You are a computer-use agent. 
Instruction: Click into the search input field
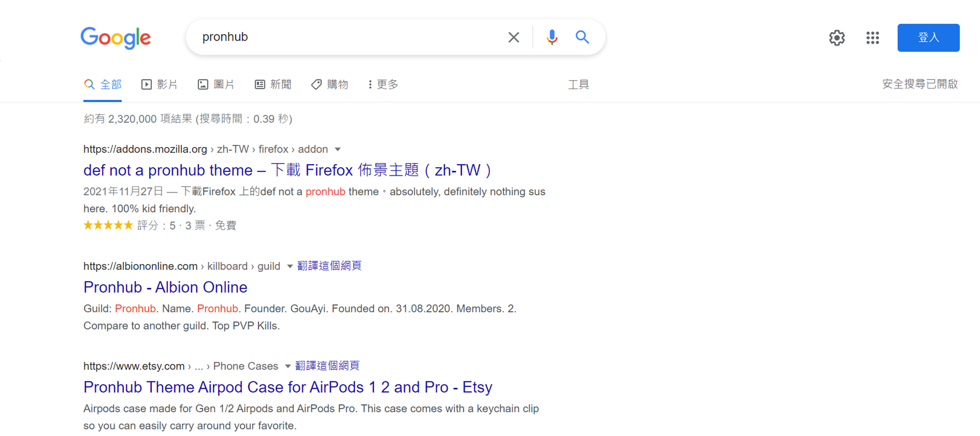click(348, 37)
